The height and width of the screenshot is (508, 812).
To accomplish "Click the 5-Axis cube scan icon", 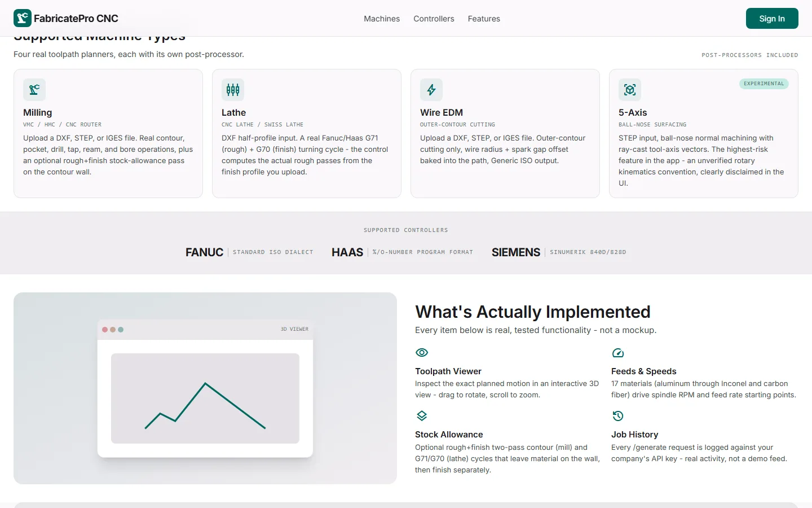I will click(630, 90).
